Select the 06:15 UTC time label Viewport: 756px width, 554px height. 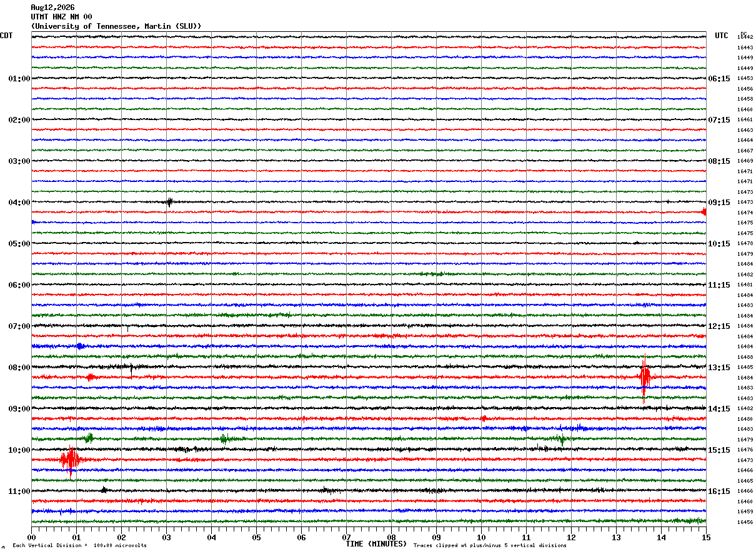click(x=719, y=79)
